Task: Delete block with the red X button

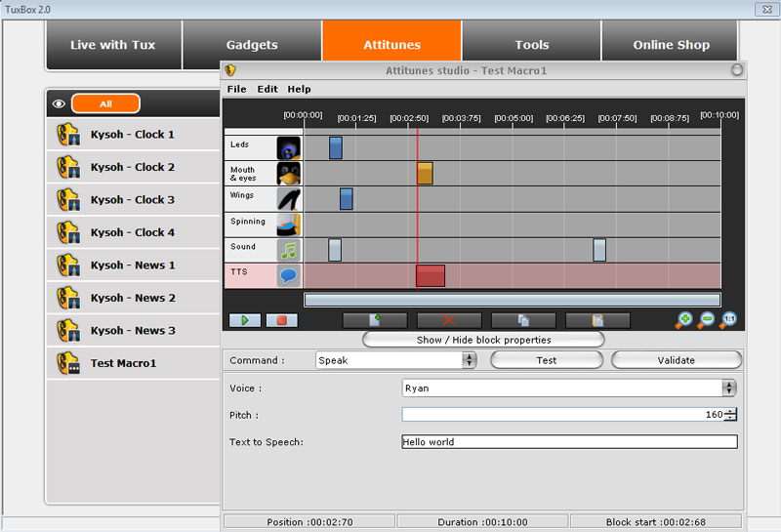Action: (x=449, y=320)
